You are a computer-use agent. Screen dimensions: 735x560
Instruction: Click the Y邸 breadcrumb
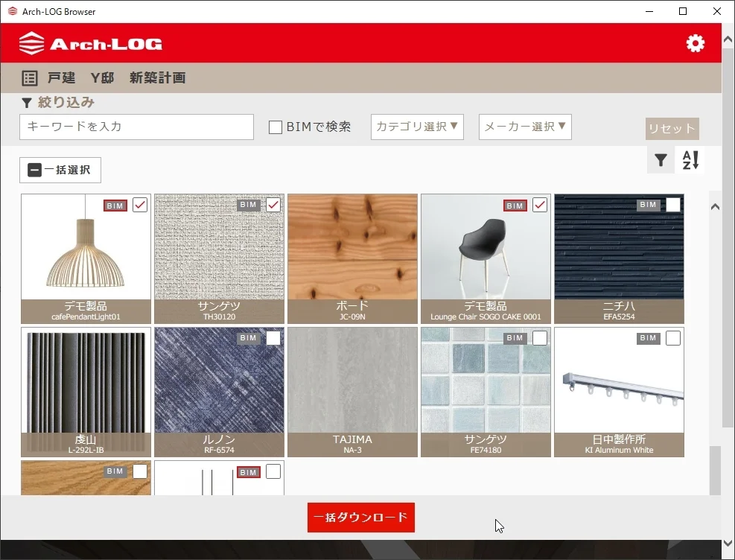click(102, 77)
